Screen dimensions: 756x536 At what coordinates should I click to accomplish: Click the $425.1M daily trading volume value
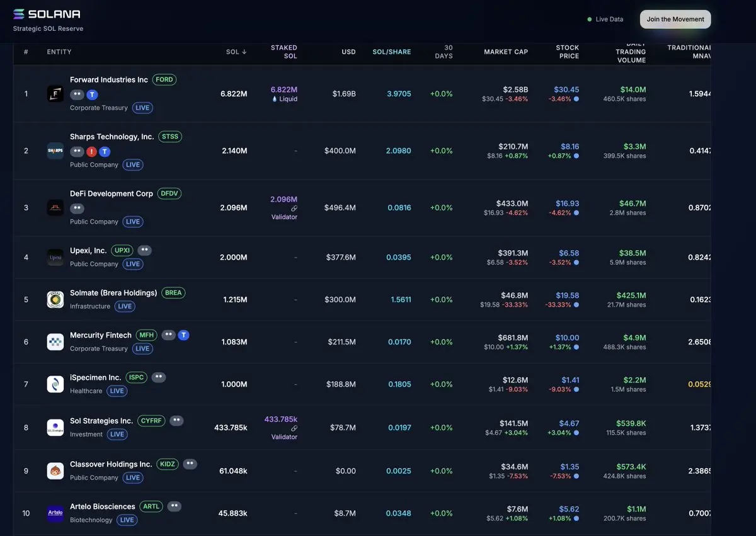(631, 295)
